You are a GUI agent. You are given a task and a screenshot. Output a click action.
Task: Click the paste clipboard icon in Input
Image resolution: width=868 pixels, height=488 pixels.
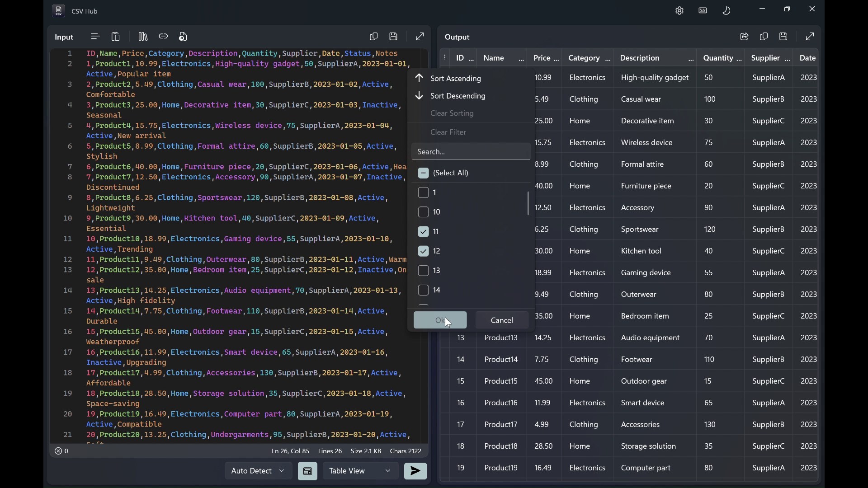coord(116,37)
